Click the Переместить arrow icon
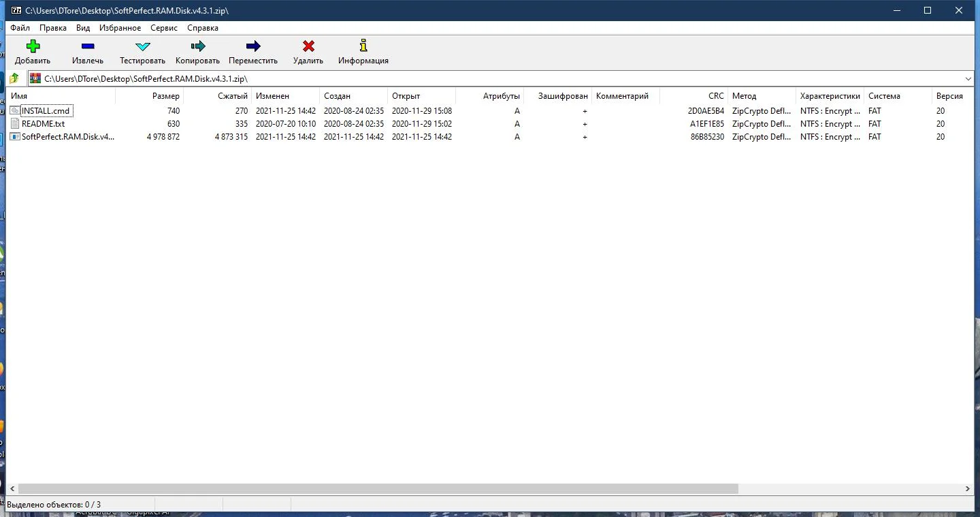 (x=253, y=46)
